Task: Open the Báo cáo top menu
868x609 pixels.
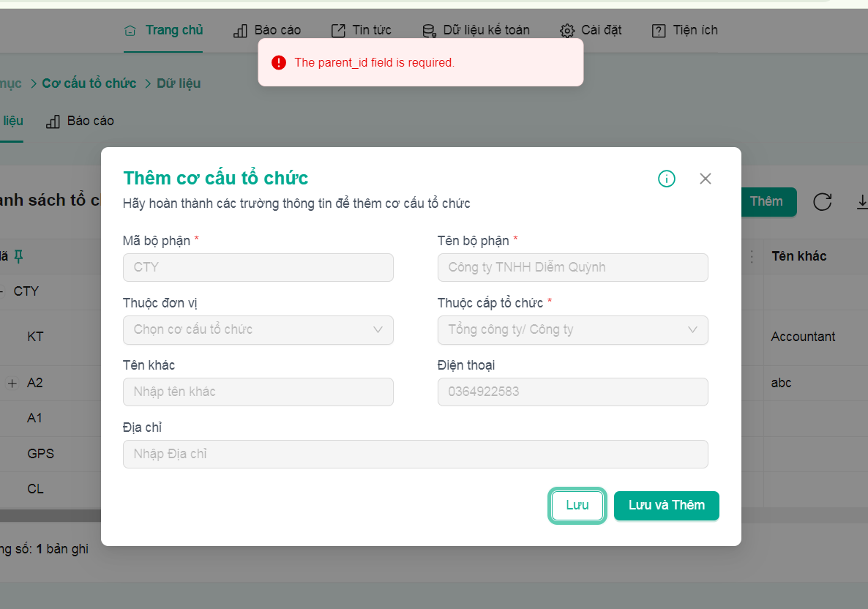Action: 267,30
